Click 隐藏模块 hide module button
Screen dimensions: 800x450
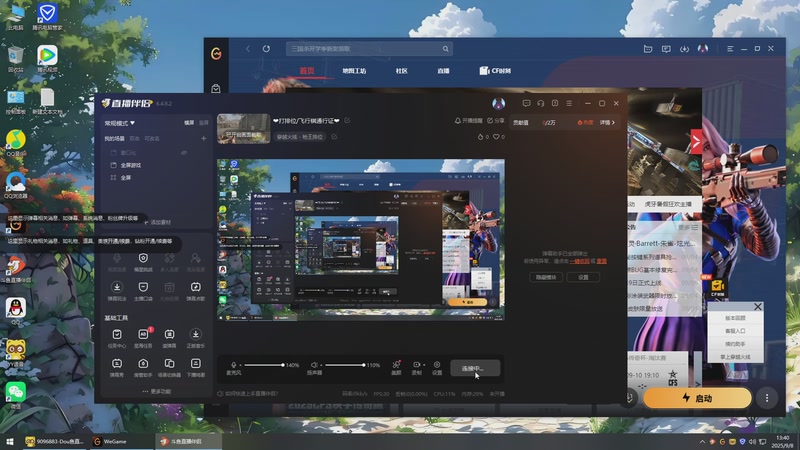pos(546,277)
